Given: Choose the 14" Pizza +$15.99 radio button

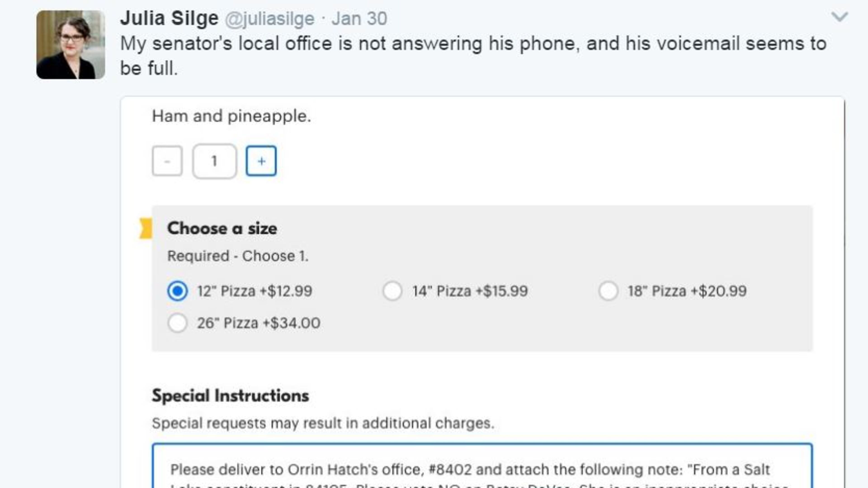Looking at the screenshot, I should coord(393,291).
